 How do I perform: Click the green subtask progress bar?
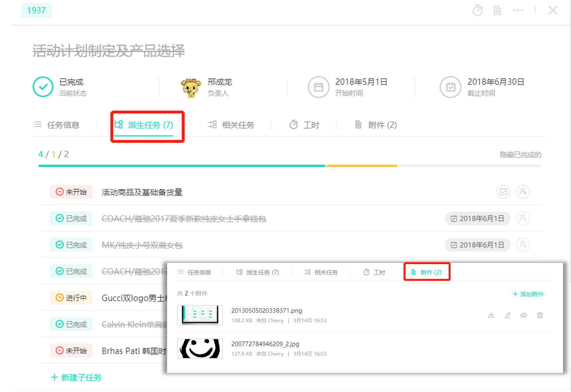pyautogui.click(x=181, y=166)
